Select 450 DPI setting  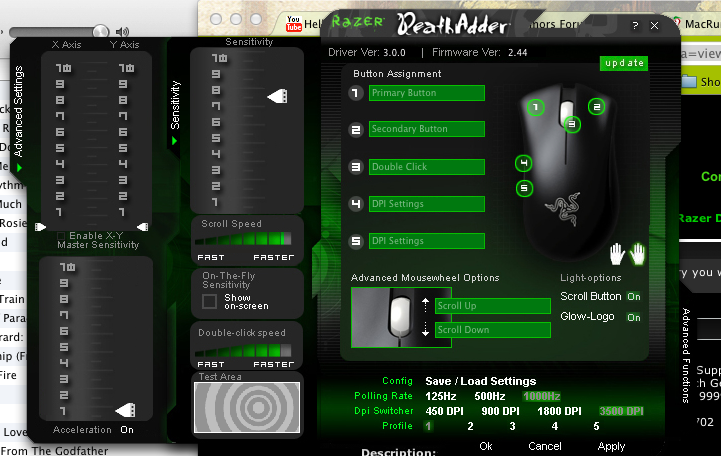point(444,411)
